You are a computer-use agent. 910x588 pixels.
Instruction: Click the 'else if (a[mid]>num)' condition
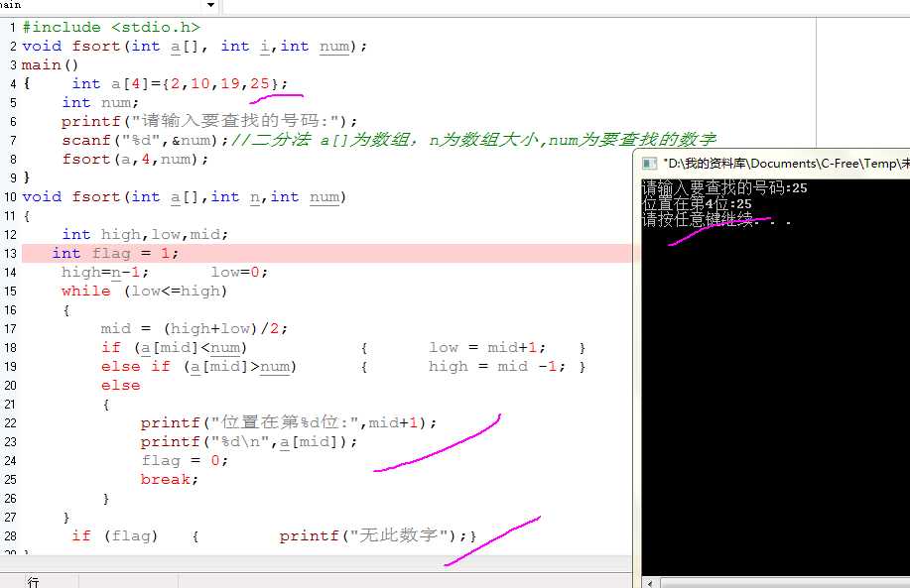click(199, 367)
